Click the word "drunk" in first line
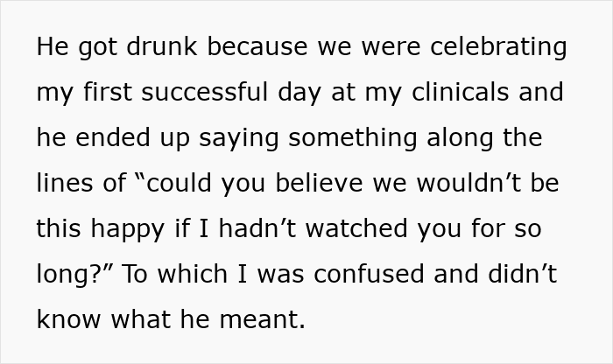The image size is (613, 364). click(162, 46)
